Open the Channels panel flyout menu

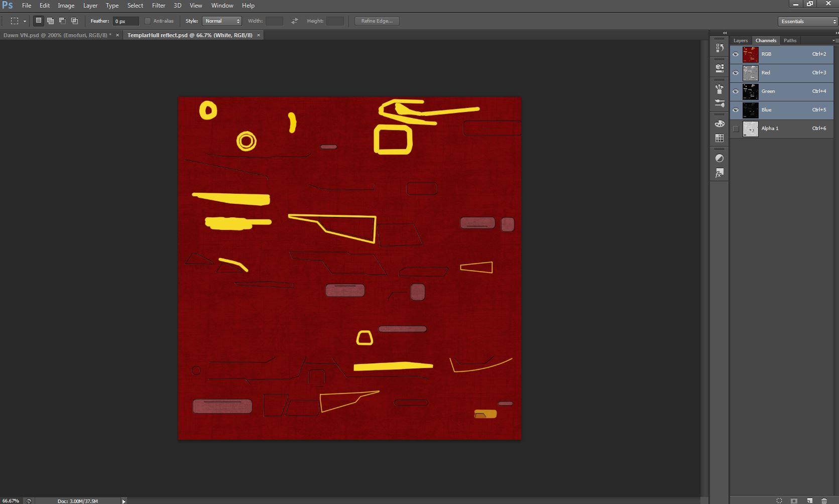835,40
